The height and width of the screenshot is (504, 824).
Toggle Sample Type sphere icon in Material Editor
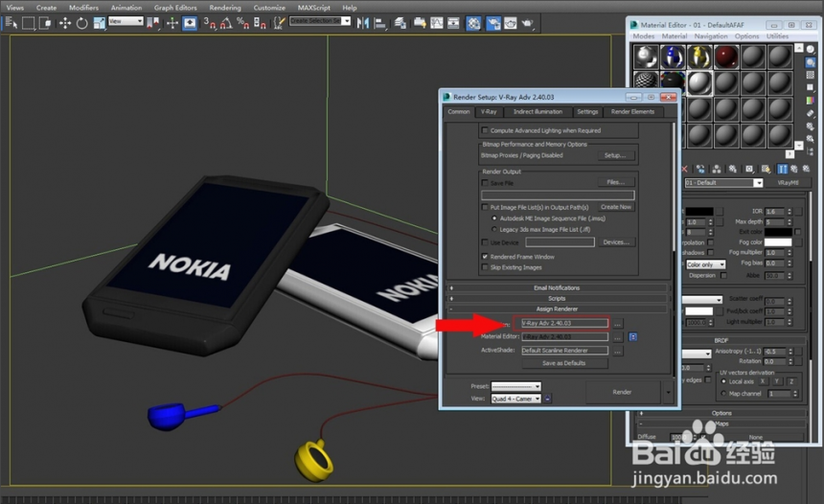coord(811,50)
